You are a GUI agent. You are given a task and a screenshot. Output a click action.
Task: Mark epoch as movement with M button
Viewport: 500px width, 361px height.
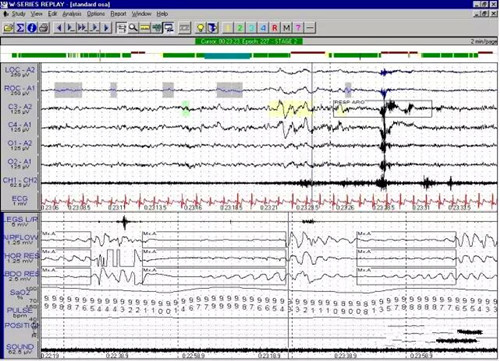click(286, 28)
